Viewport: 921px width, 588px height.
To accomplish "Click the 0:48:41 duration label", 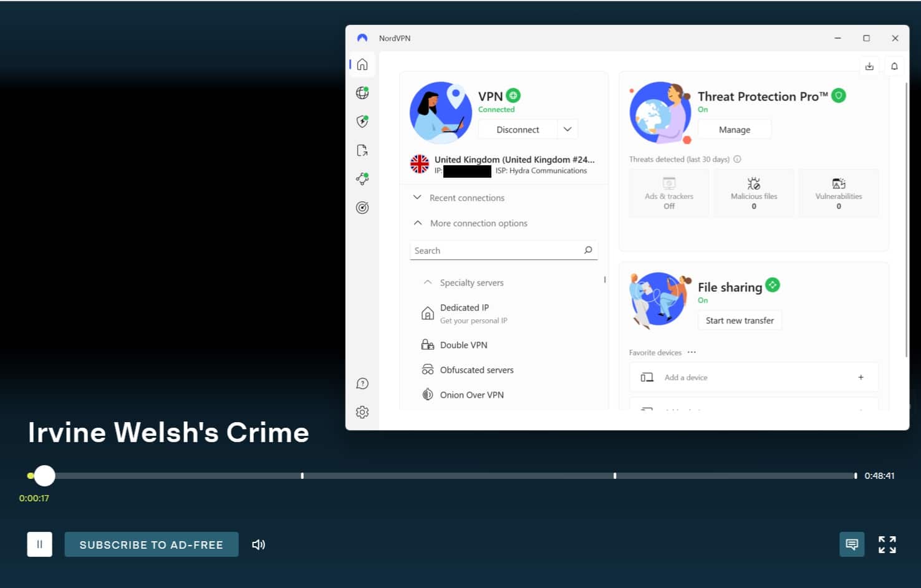I will click(x=879, y=476).
